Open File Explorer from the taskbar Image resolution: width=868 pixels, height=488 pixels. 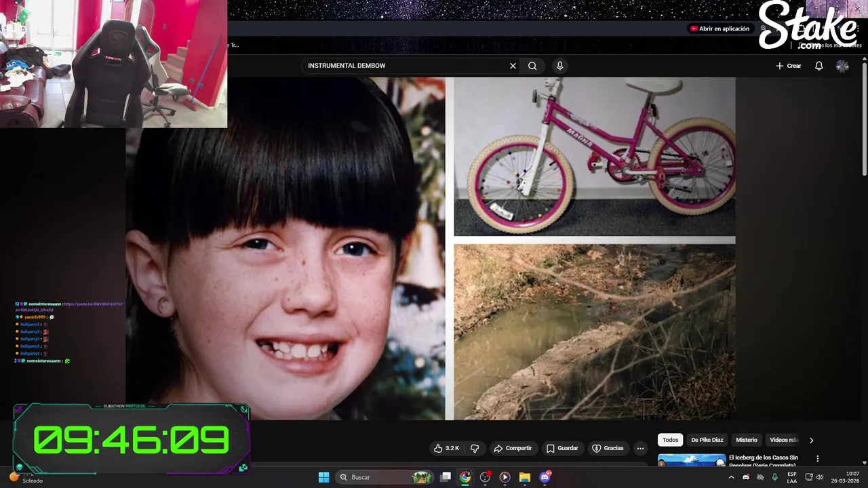pyautogui.click(x=524, y=477)
